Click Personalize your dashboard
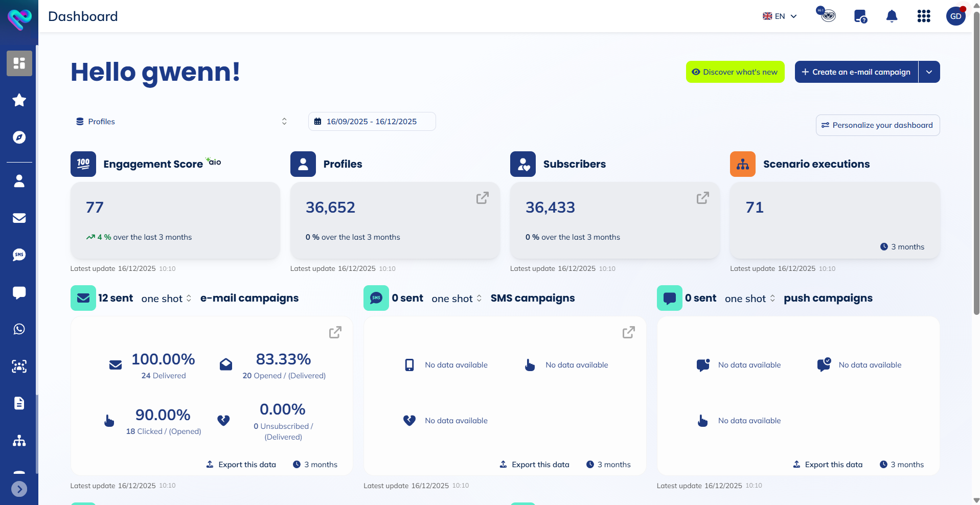The width and height of the screenshot is (980, 505). pyautogui.click(x=877, y=125)
